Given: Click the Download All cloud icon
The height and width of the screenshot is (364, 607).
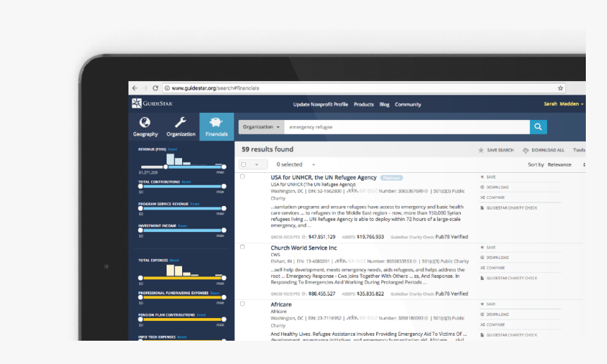Looking at the screenshot, I should tap(525, 150).
